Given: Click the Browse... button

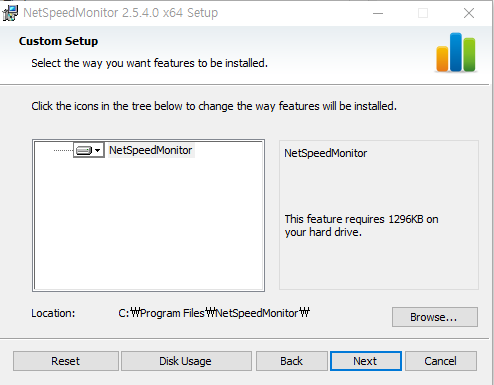Looking at the screenshot, I should [x=435, y=317].
